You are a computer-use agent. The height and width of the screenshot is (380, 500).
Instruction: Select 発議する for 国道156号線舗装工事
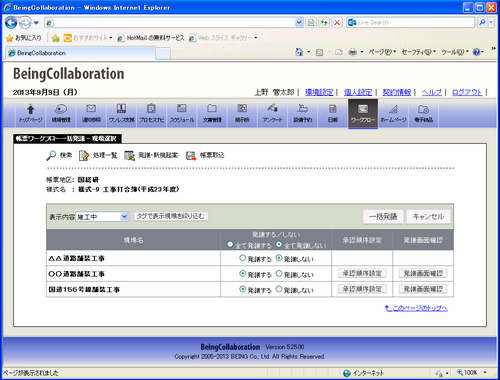tap(243, 289)
